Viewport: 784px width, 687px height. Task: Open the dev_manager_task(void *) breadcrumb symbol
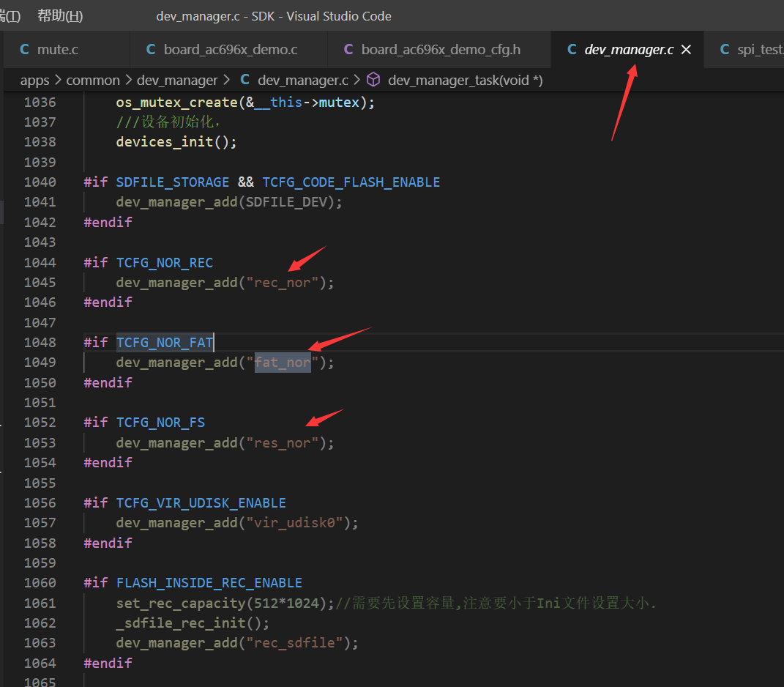point(465,80)
